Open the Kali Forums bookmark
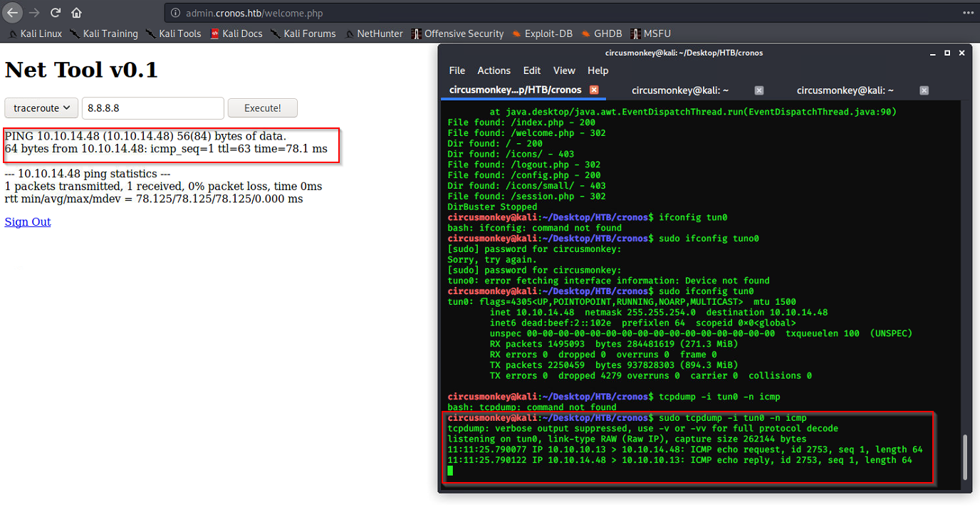This screenshot has width=980, height=507. [x=303, y=33]
